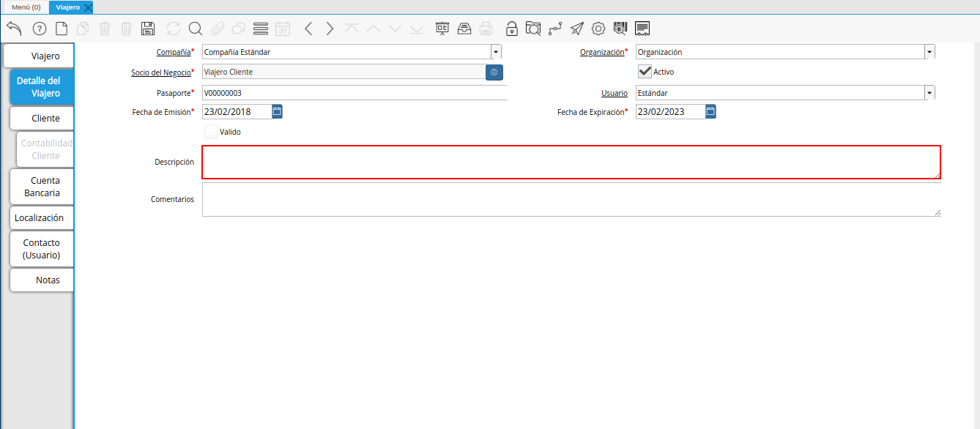Open Fecha de Emisión calendar picker
Screen dimensions: 980x429
pyautogui.click(x=278, y=112)
